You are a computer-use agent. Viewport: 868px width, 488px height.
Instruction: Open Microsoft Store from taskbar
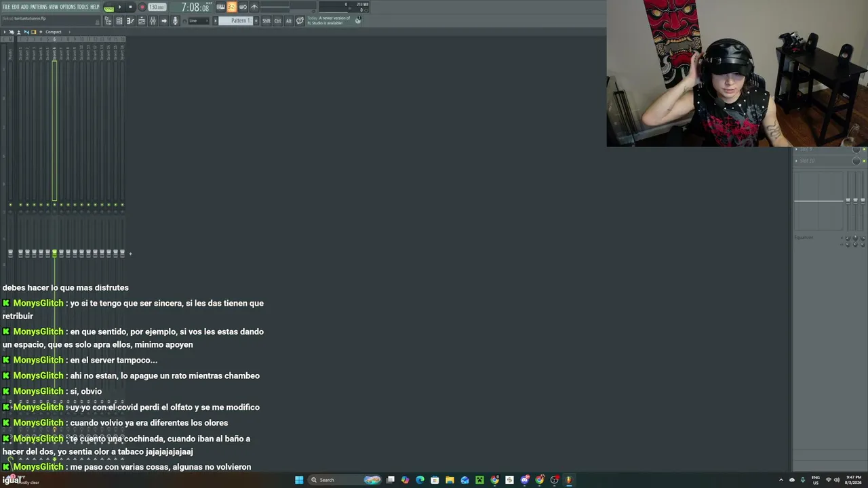point(435,480)
